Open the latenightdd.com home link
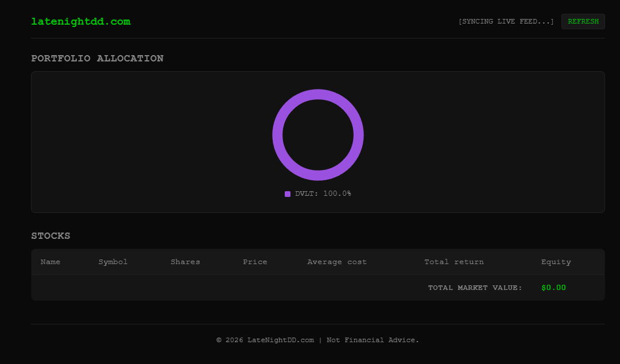 coord(81,21)
